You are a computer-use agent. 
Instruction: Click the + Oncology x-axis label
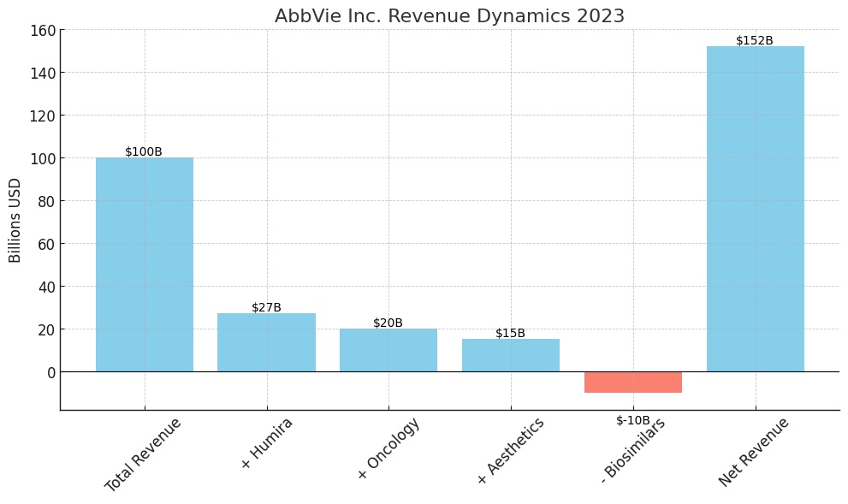point(388,448)
